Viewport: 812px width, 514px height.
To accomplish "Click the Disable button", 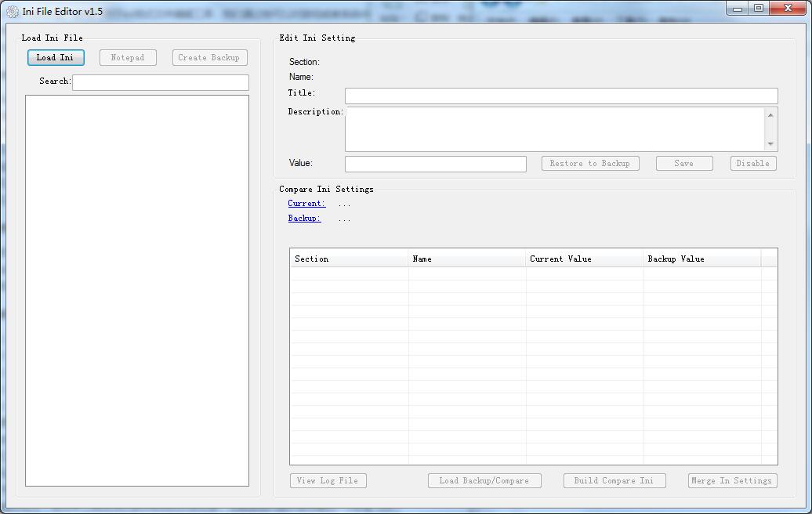I will 752,163.
